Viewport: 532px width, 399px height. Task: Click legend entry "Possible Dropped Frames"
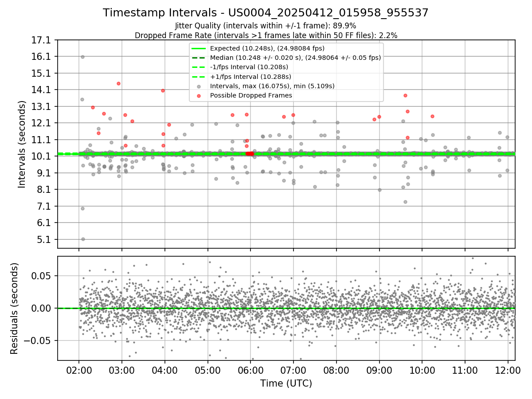pos(251,95)
